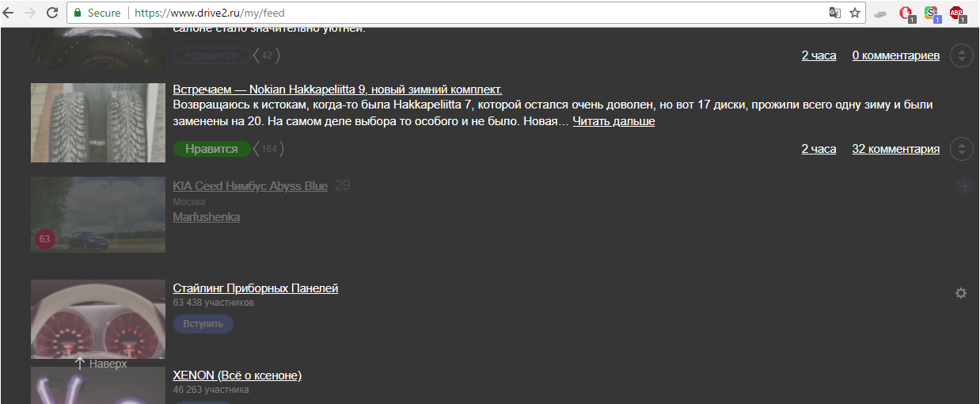The width and height of the screenshot is (980, 404).
Task: Click the gear icon beside Стайлинг Приборных Панелей
Action: (x=961, y=293)
